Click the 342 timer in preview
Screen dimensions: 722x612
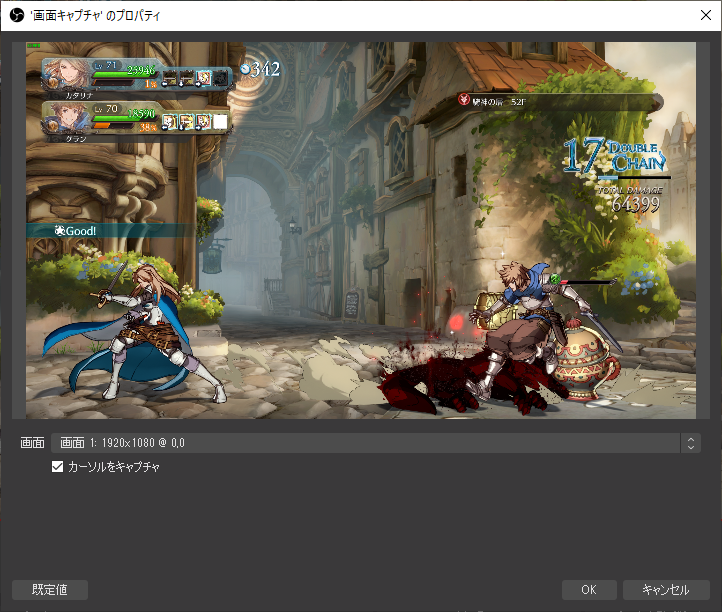point(261,70)
